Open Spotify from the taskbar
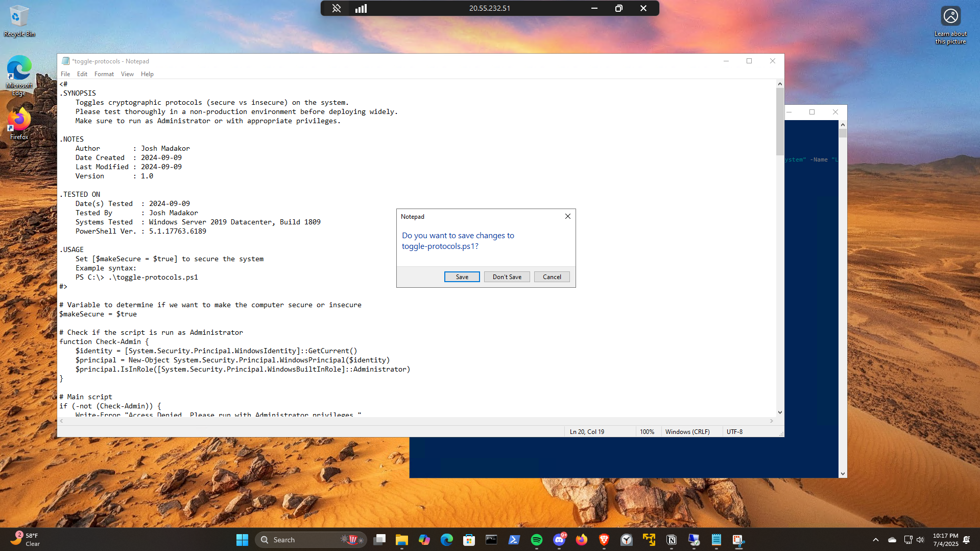 536,540
